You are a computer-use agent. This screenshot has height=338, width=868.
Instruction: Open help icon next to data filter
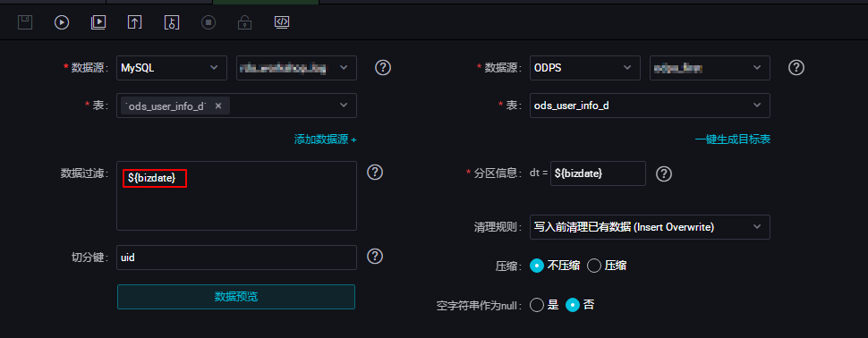[x=375, y=172]
